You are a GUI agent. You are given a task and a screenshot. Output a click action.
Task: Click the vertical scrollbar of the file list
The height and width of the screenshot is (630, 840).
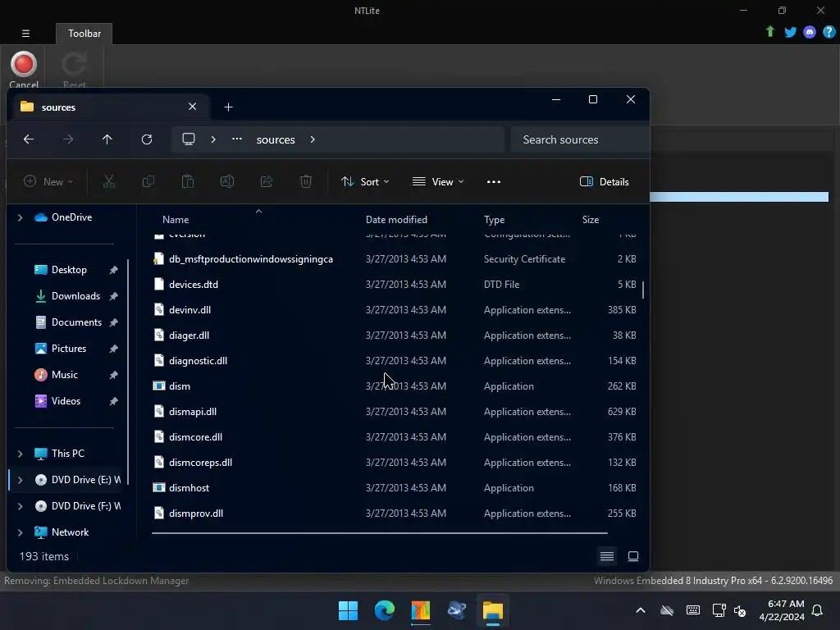click(x=643, y=290)
